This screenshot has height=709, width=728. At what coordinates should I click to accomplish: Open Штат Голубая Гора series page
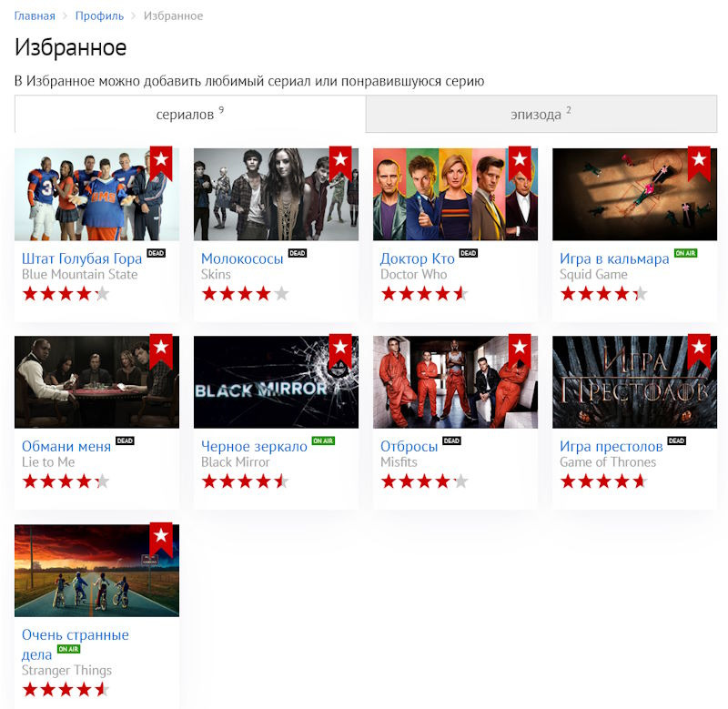tap(82, 258)
